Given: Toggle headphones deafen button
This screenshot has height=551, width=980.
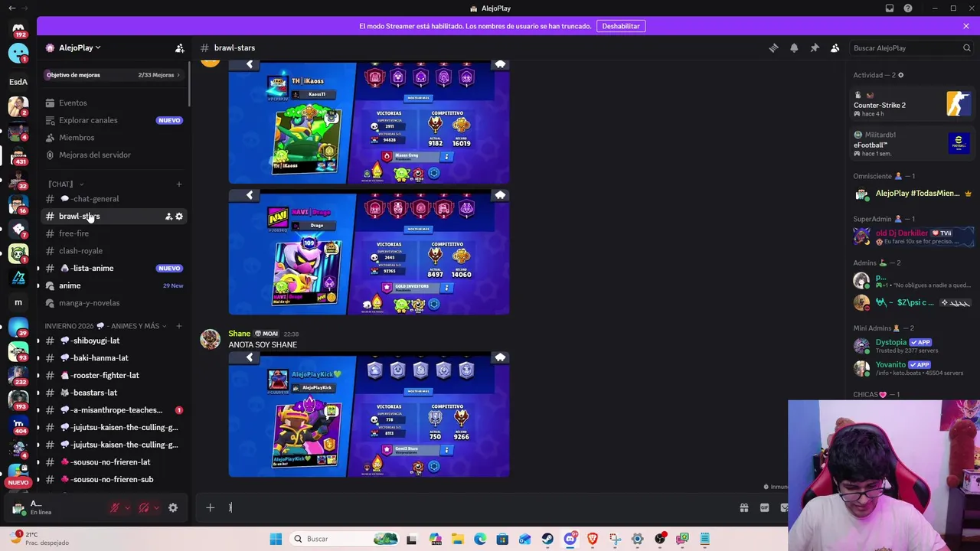Looking at the screenshot, I should (x=144, y=507).
